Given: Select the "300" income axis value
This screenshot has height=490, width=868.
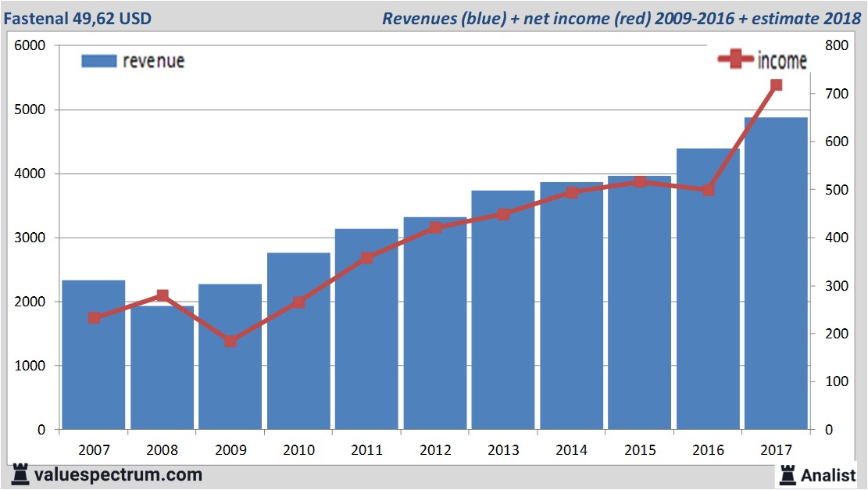Looking at the screenshot, I should (837, 286).
